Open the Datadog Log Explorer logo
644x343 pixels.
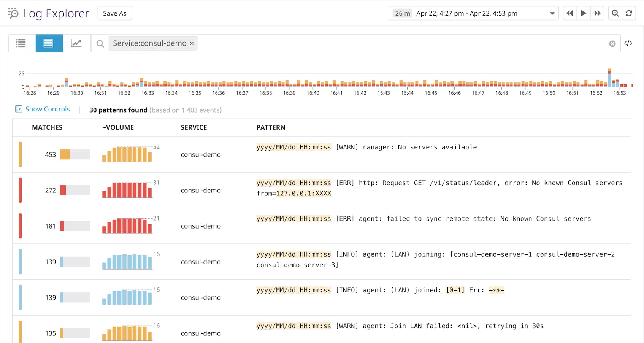[x=13, y=13]
